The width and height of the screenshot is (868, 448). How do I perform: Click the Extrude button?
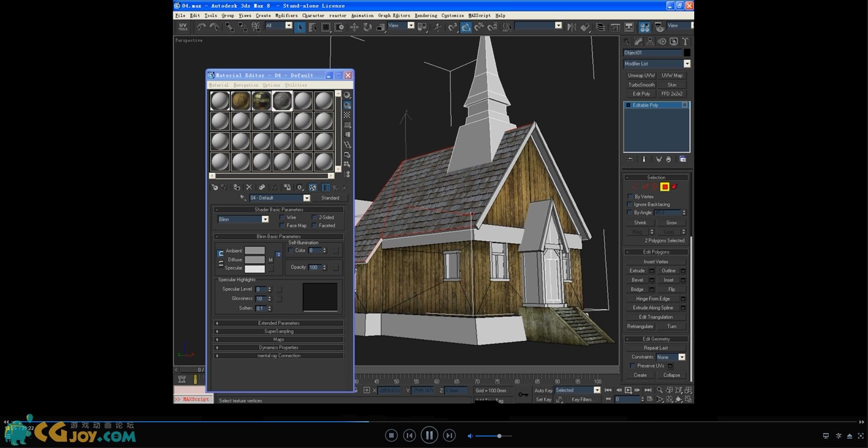click(x=637, y=271)
